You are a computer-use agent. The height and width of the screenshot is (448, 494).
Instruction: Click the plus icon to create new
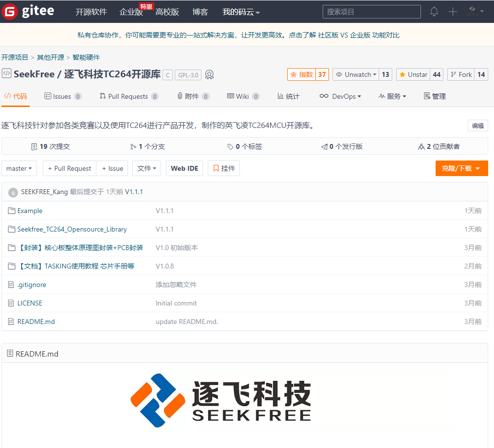pos(453,12)
